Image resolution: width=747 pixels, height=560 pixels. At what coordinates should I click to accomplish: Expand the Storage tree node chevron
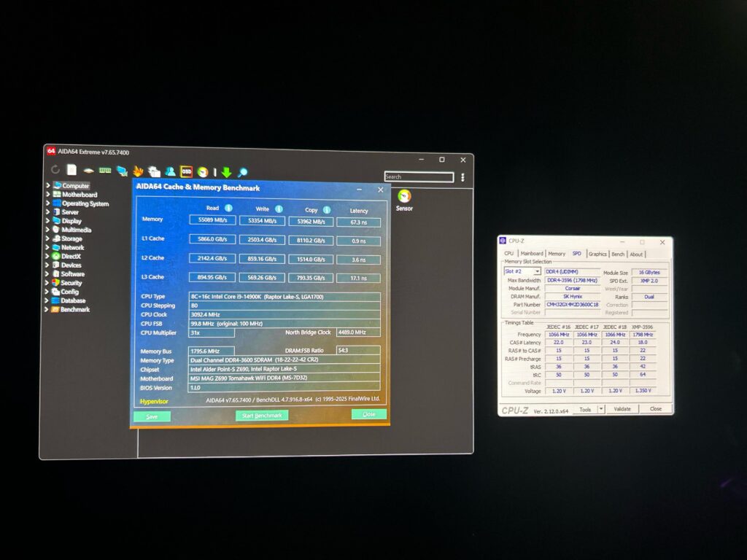(47, 238)
